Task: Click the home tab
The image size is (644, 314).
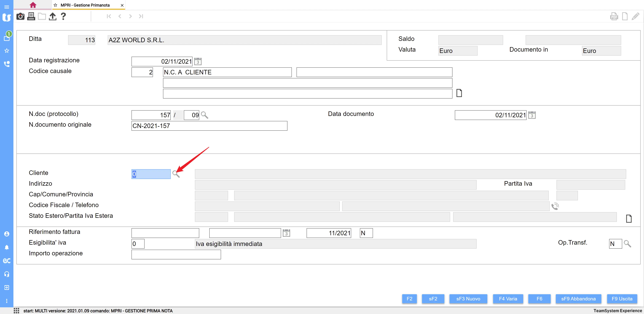Action: click(x=33, y=5)
